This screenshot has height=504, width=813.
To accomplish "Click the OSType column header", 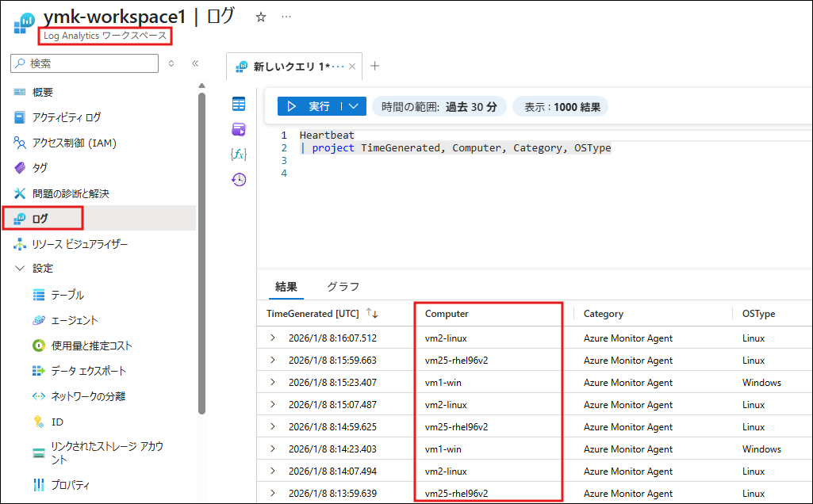I will [758, 313].
